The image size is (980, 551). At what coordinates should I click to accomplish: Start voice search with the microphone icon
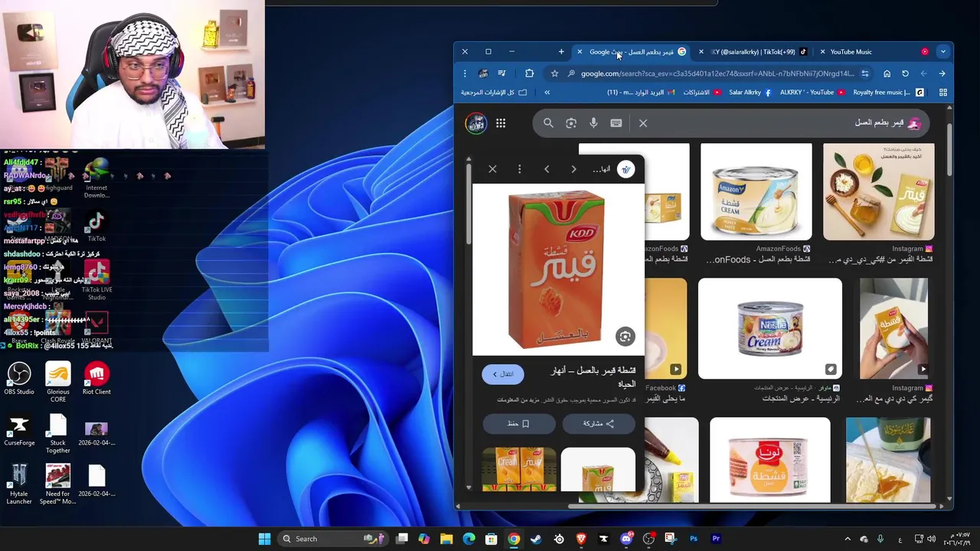pyautogui.click(x=593, y=122)
